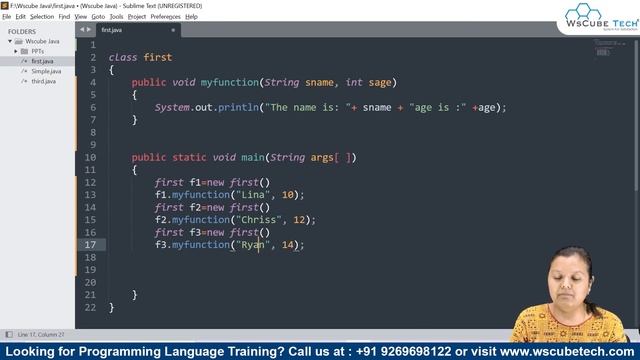Viewport: 640px width, 360px height.
Task: Expand the PPTs folder arrow
Action: coord(16,51)
